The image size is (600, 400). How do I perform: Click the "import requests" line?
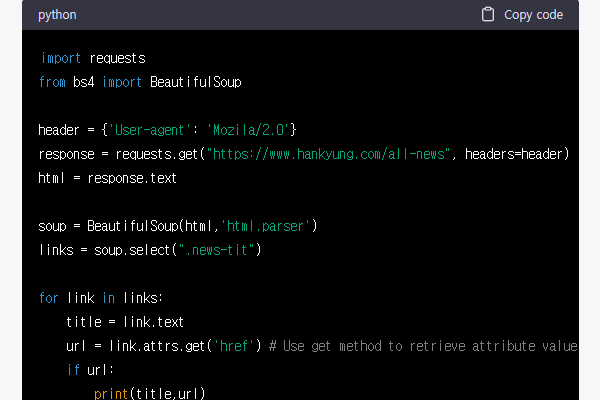click(93, 59)
